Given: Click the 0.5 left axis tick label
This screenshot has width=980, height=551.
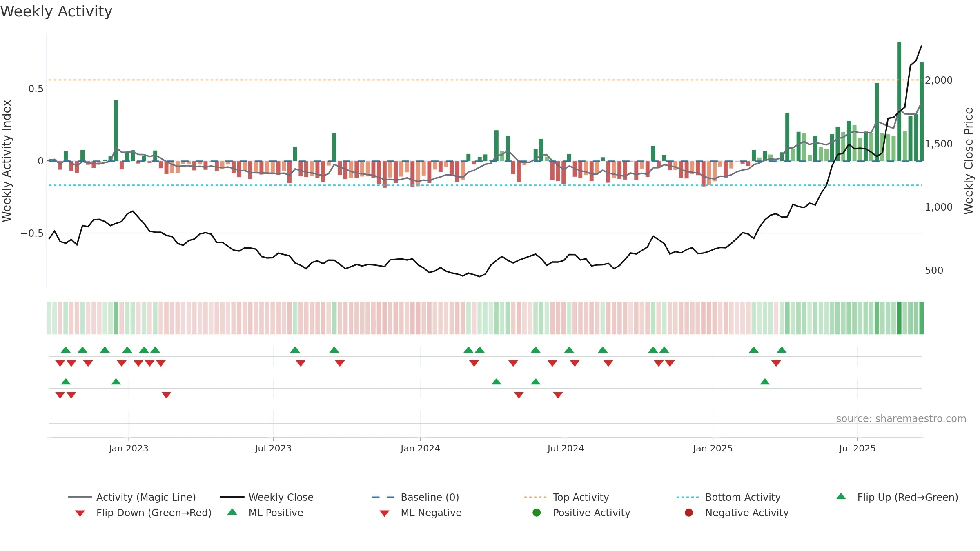Looking at the screenshot, I should click(x=36, y=89).
